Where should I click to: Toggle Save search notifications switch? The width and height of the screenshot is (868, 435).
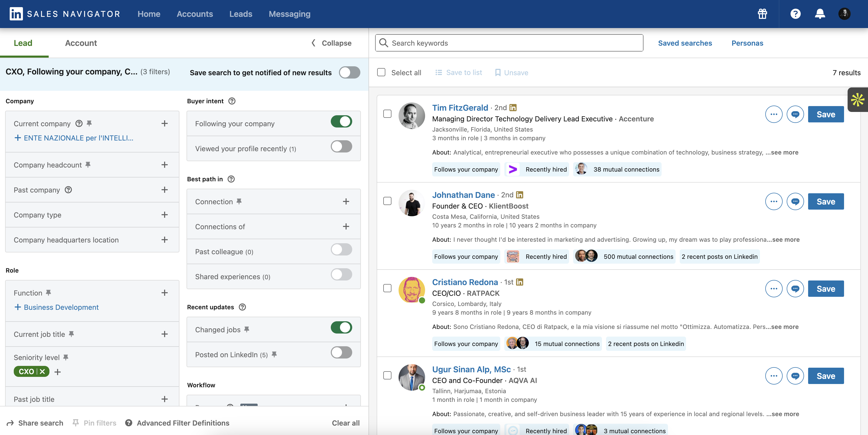tap(349, 72)
